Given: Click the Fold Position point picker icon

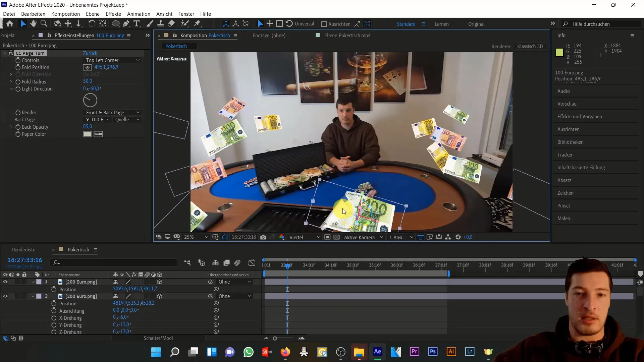Looking at the screenshot, I should [87, 67].
